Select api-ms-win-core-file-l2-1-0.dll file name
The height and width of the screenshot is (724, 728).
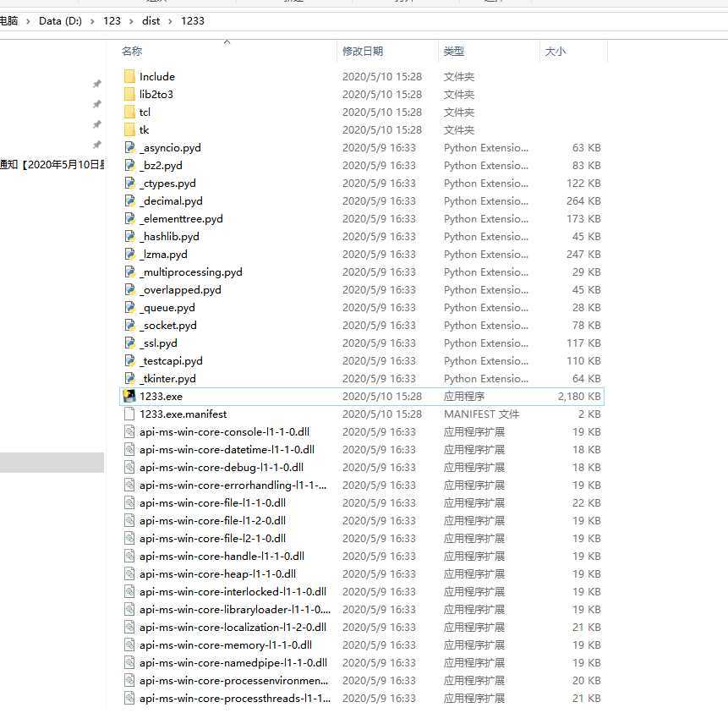click(x=212, y=538)
